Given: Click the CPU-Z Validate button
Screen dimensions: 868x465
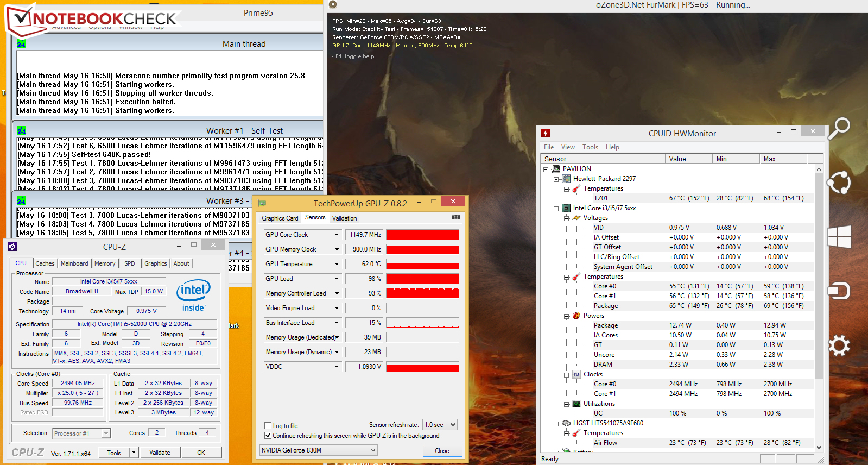Looking at the screenshot, I should 160,453.
